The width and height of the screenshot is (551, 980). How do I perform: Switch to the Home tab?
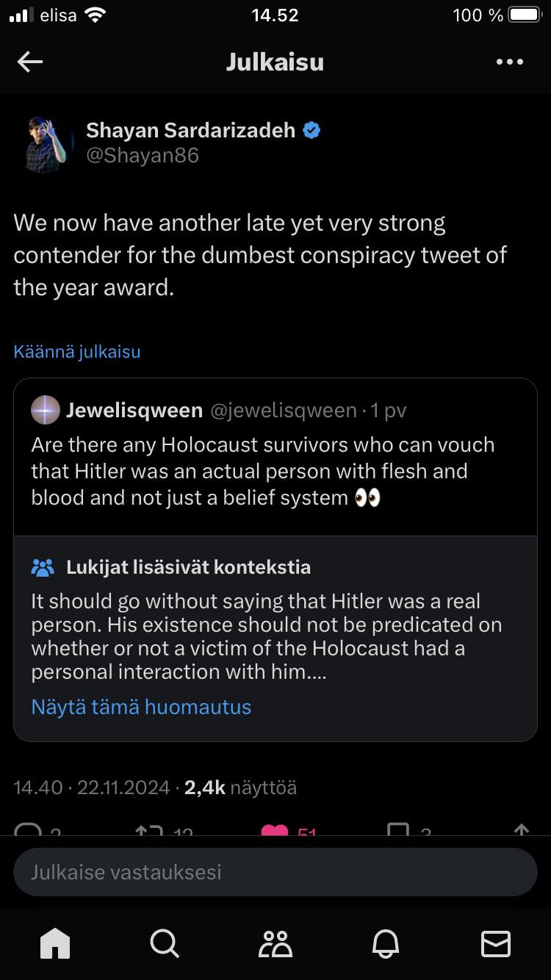coord(55,943)
